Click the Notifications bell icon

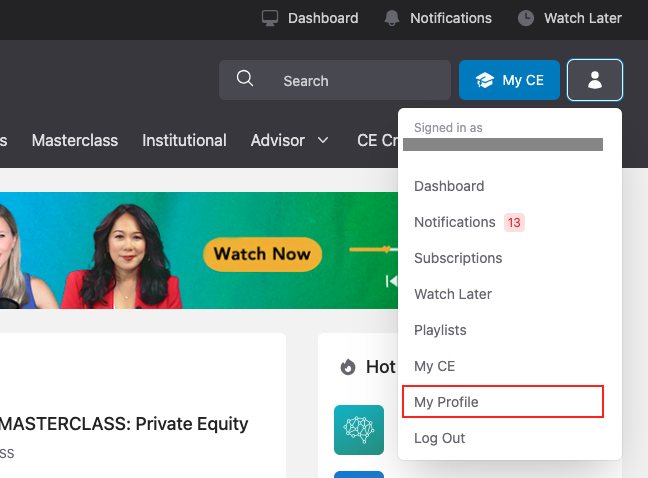[x=392, y=18]
